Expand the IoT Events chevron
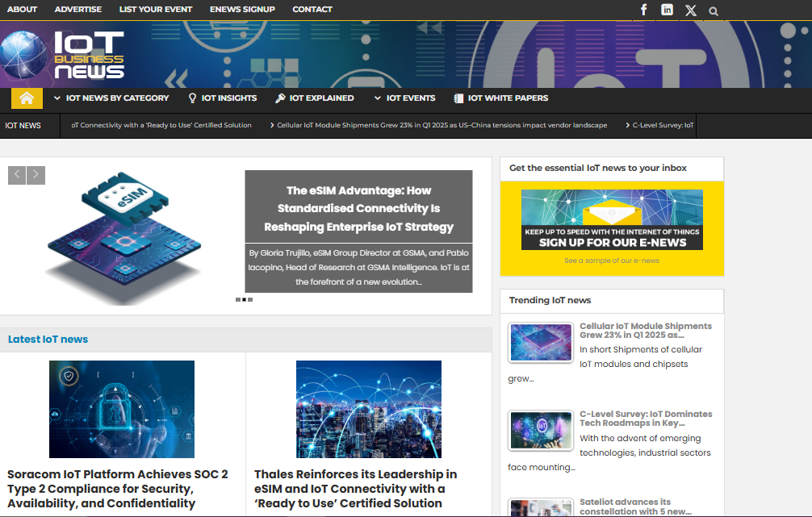Screen dimensions: 812x517 pyautogui.click(x=378, y=98)
